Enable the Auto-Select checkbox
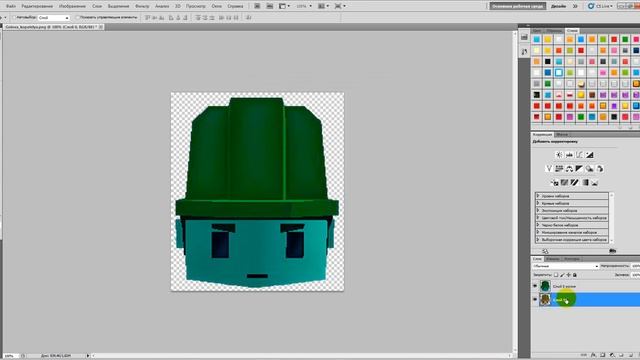The width and height of the screenshot is (640, 360). 14,18
